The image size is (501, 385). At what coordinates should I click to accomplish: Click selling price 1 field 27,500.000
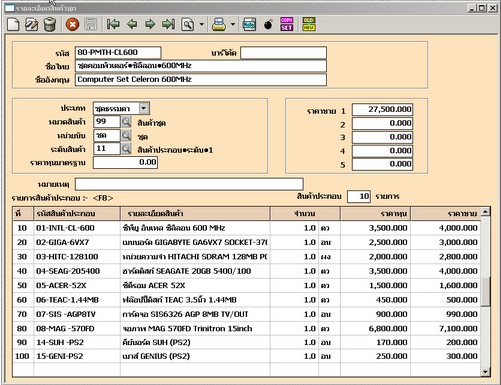point(382,110)
